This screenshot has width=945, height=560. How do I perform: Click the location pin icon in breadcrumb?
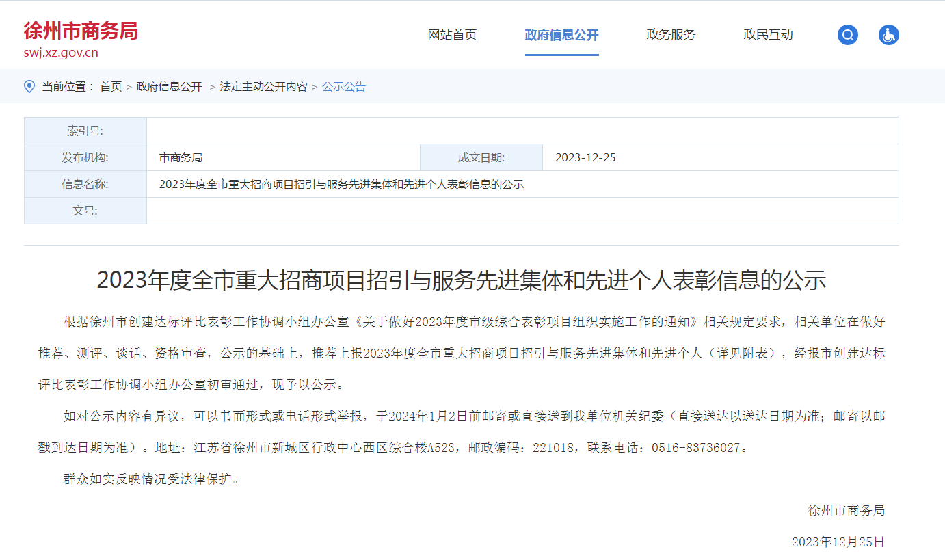29,86
